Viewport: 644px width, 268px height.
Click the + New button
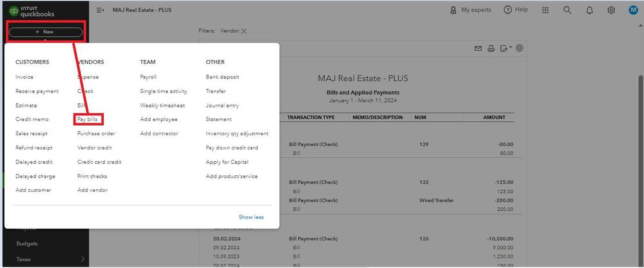click(x=45, y=32)
